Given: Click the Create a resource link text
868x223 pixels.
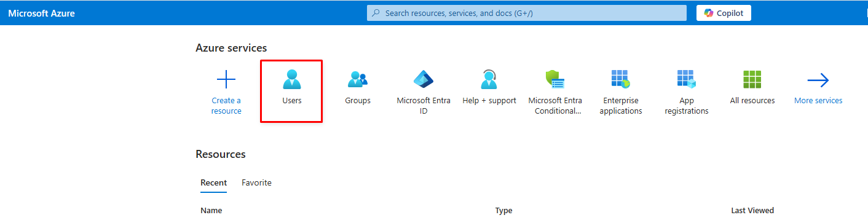Looking at the screenshot, I should click(226, 106).
